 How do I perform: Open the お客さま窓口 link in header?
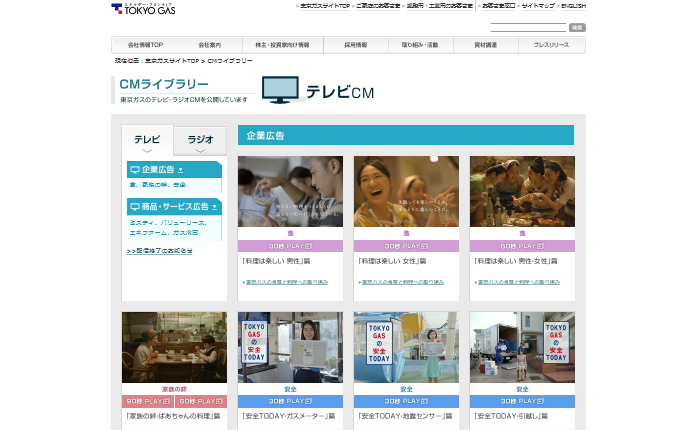[498, 6]
